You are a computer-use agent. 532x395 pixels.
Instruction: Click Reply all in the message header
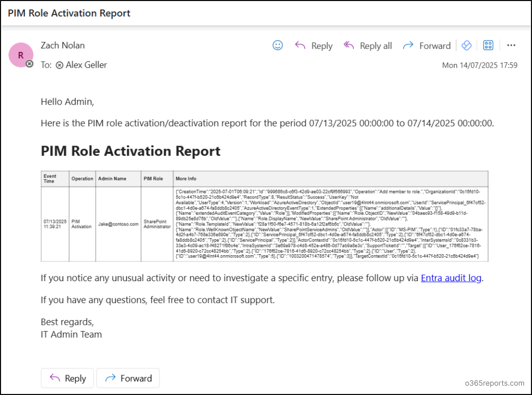(x=367, y=45)
